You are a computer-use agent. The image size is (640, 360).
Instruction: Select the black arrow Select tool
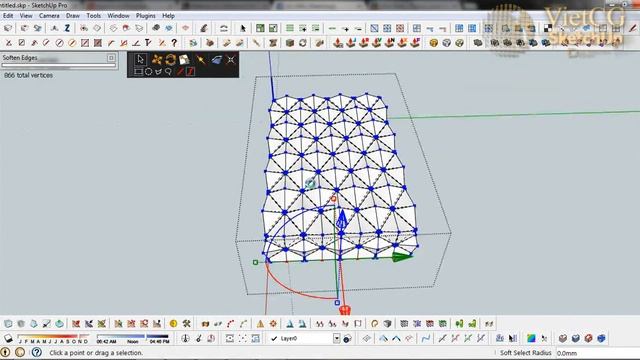[x=243, y=28]
